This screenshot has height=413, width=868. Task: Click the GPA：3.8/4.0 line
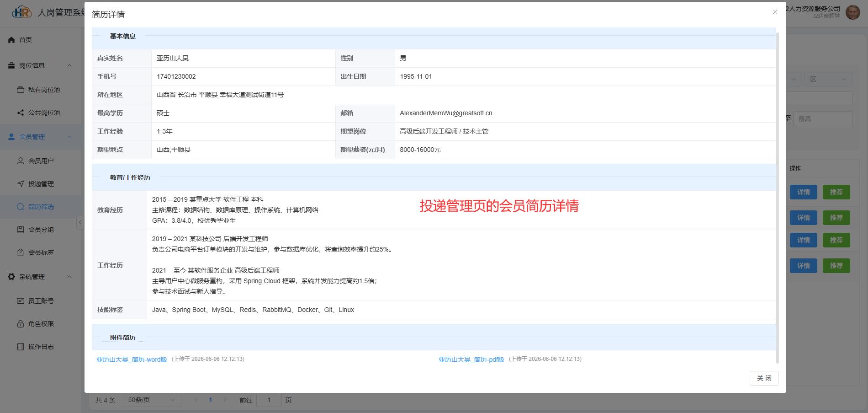[x=194, y=220]
